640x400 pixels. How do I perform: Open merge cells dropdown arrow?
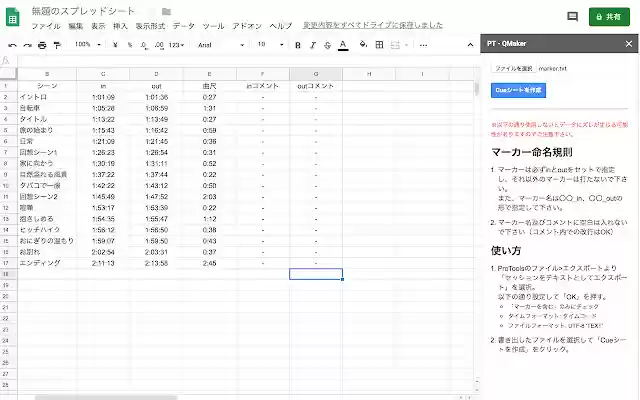pos(406,45)
